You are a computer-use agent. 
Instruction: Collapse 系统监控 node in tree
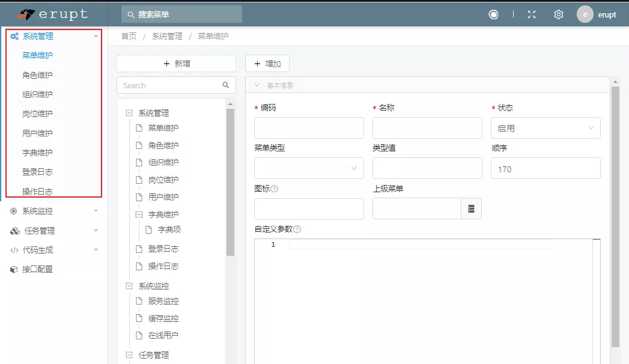[129, 286]
